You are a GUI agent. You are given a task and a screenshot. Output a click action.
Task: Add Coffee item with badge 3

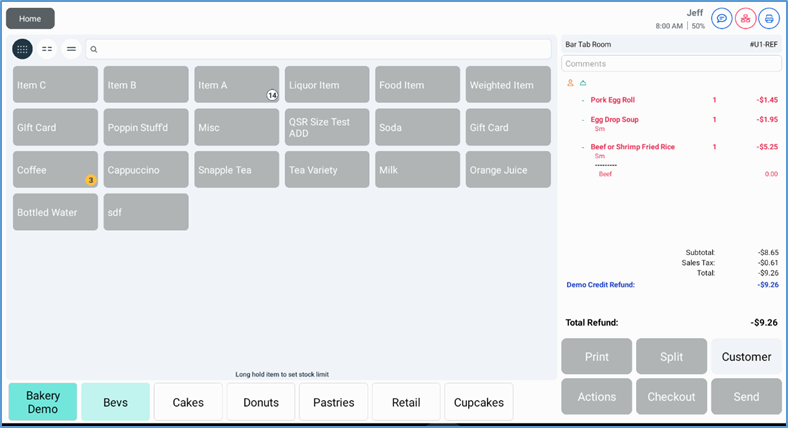pos(55,170)
